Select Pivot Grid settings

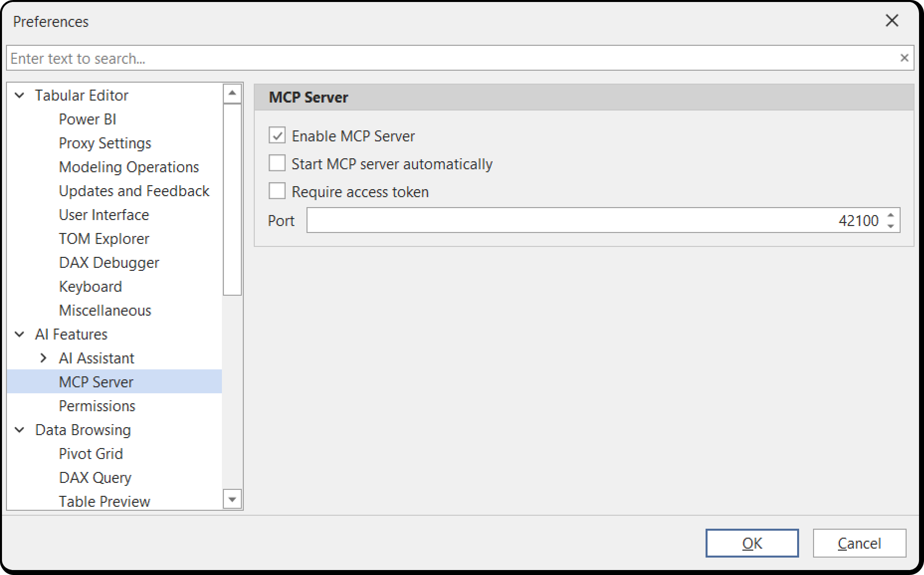point(91,454)
